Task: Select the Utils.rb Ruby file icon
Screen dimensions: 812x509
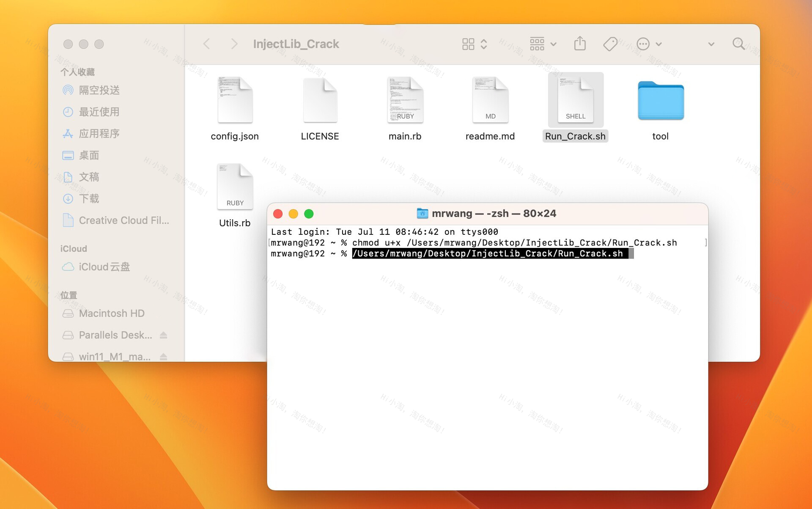Action: [x=235, y=187]
